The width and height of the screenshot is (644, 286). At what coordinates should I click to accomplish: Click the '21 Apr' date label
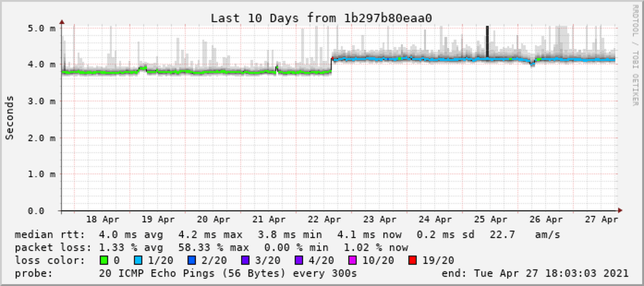(269, 220)
